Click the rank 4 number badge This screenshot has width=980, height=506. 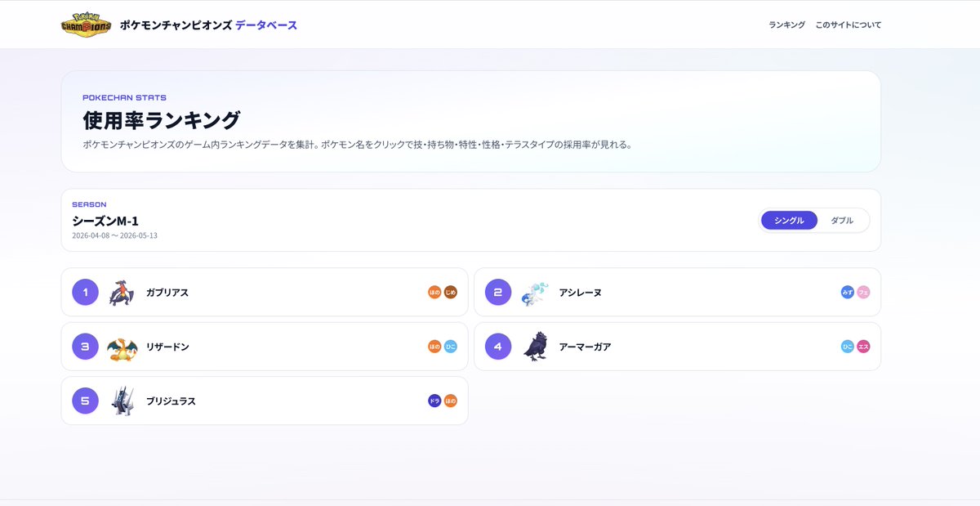498,347
